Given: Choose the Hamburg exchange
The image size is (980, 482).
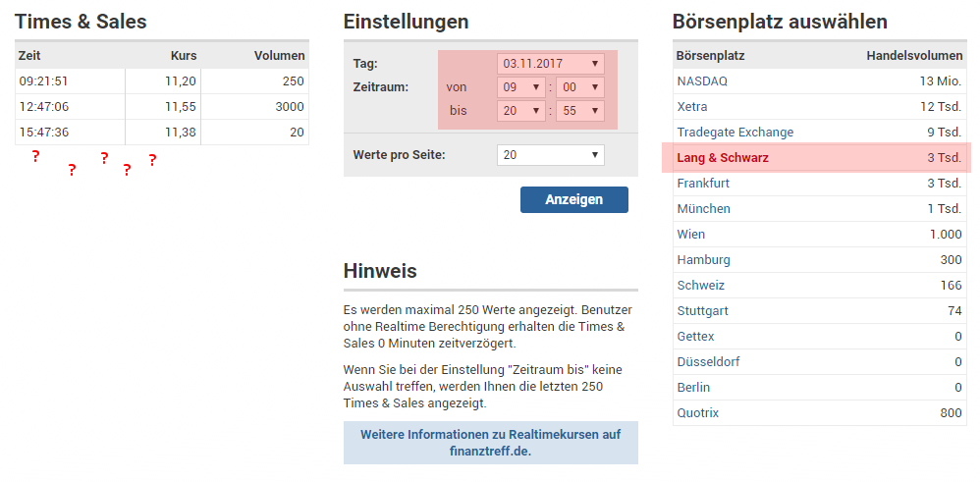Looking at the screenshot, I should pyautogui.click(x=703, y=259).
